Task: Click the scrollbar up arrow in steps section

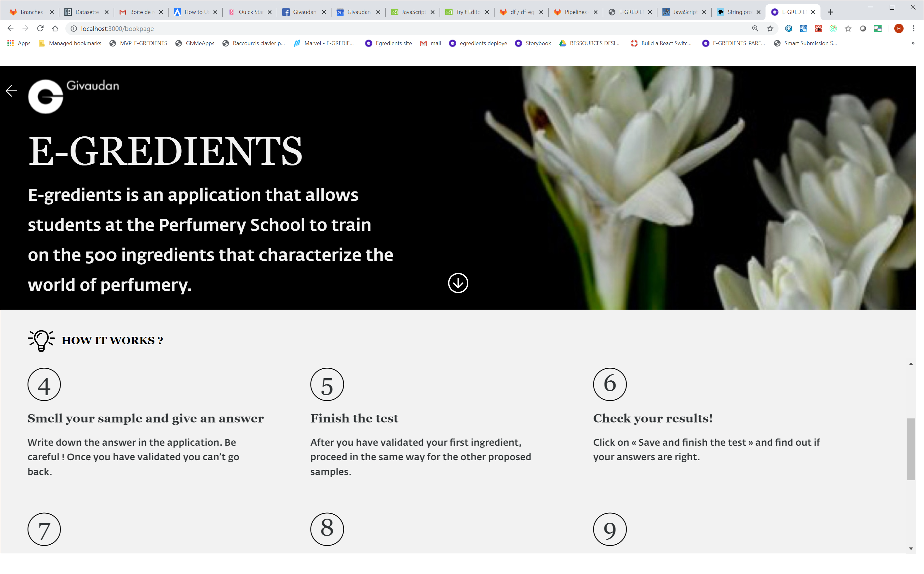Action: click(x=911, y=364)
